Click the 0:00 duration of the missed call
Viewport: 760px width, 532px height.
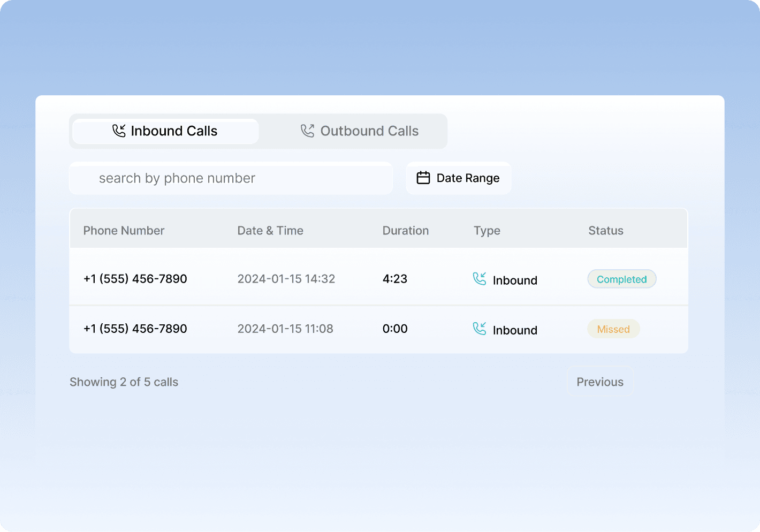click(395, 329)
